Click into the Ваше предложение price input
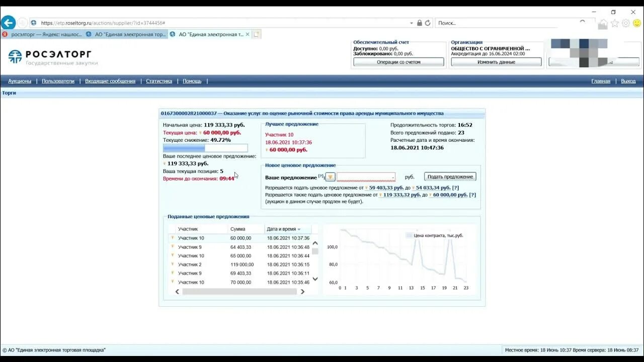Viewport: 644px width, 362px height. (x=366, y=177)
